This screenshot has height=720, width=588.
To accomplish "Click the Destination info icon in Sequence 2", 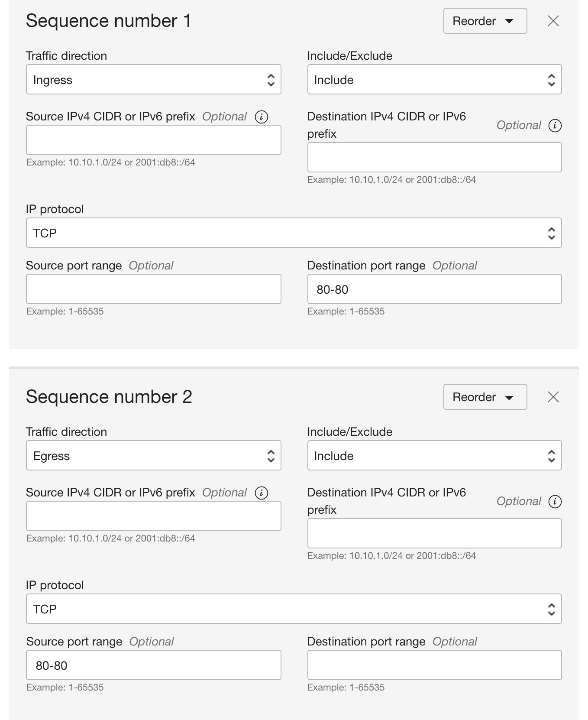I will point(555,501).
